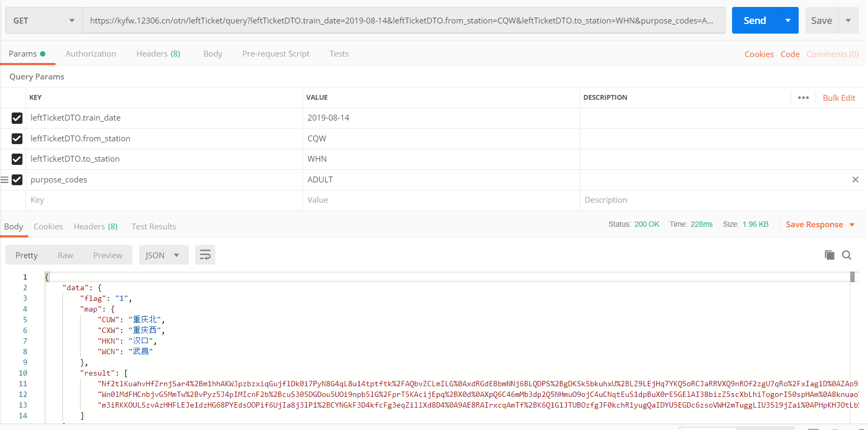Click the request URL field
Screen dimensions: 868x430
[x=404, y=21]
